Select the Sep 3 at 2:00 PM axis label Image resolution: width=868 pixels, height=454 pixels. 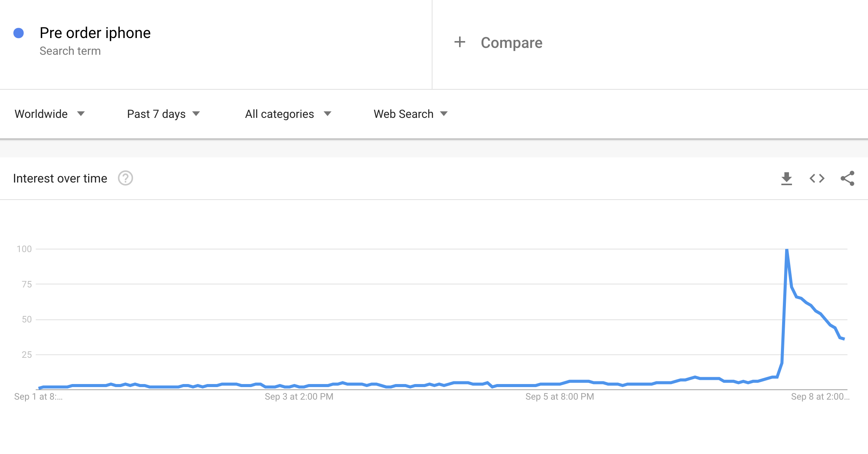299,397
